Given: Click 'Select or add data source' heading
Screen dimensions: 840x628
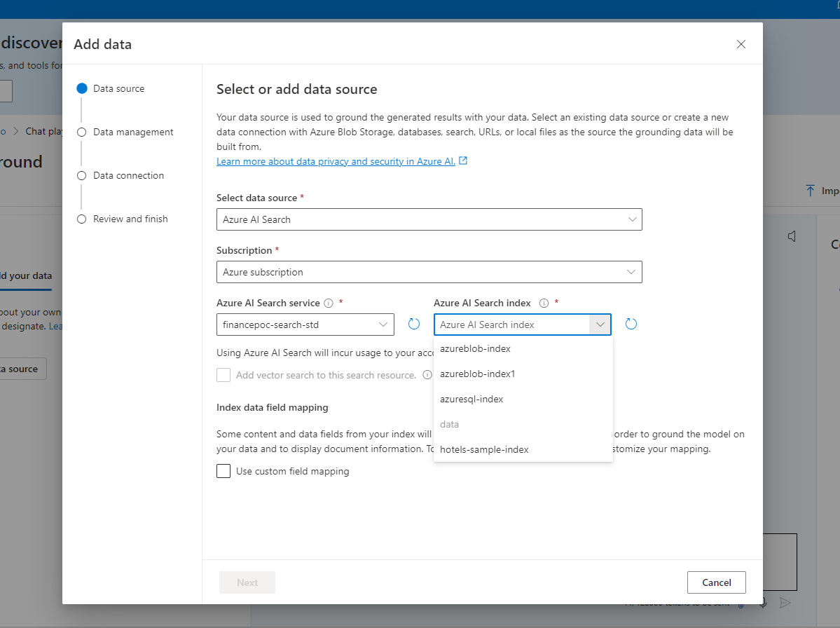Looking at the screenshot, I should coord(297,90).
